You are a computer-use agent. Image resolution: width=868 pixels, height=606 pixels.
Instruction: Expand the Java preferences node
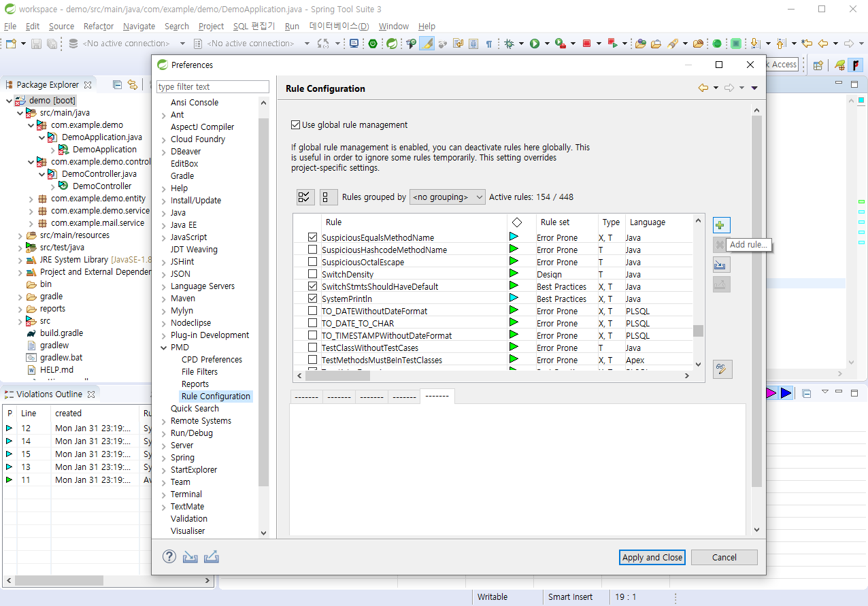163,213
